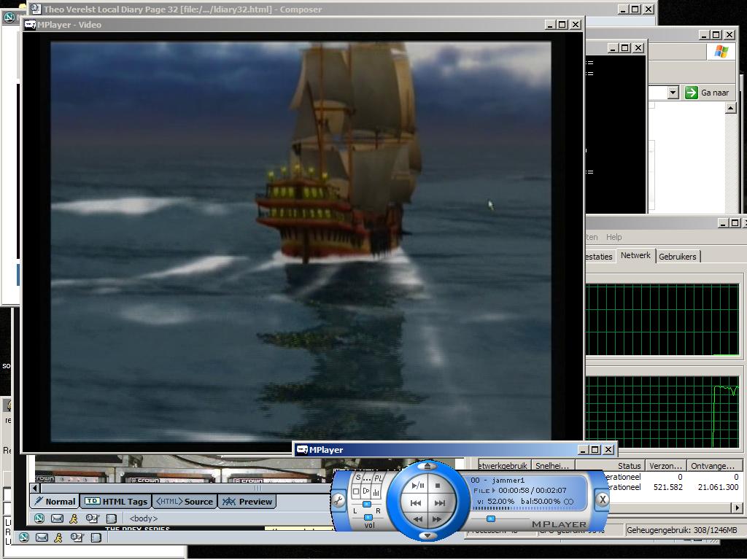This screenshot has height=560, width=747.
Task: Click the seek position slider knob in MPlayer
Action: tap(491, 518)
